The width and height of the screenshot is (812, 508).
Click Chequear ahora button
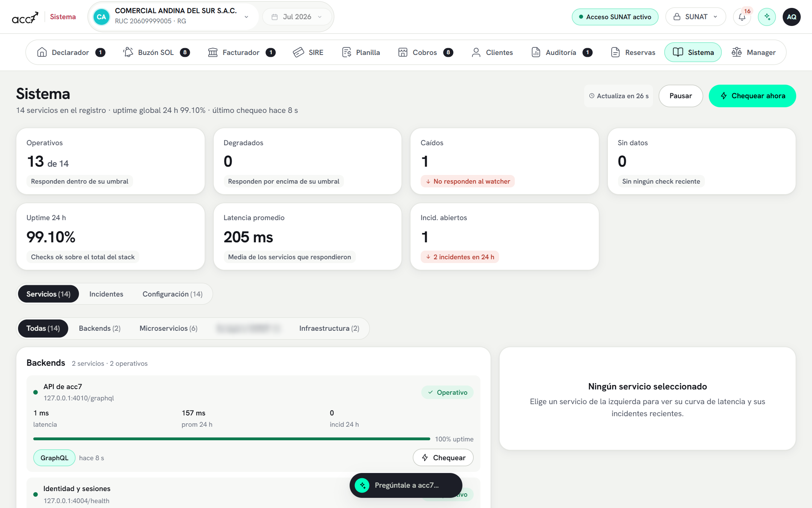pyautogui.click(x=752, y=96)
